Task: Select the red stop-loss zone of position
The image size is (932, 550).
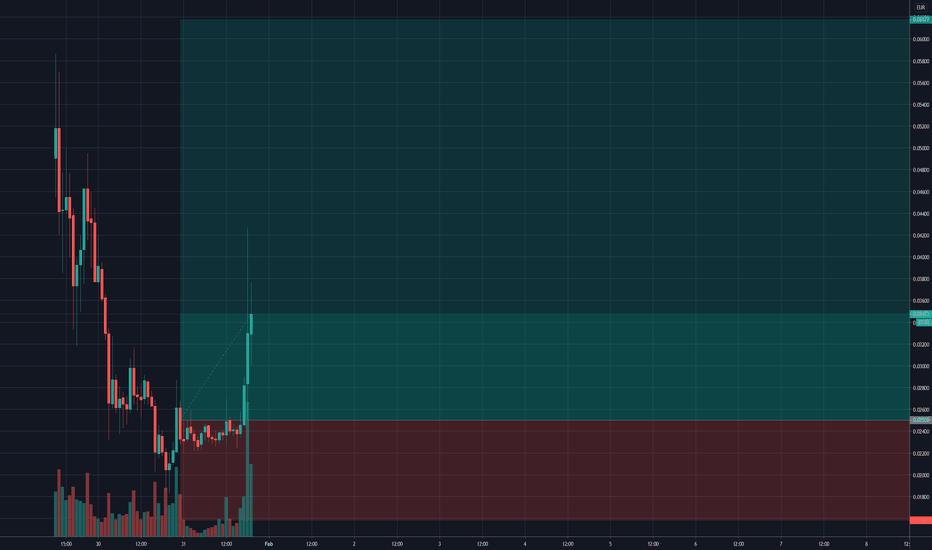Action: click(544, 470)
